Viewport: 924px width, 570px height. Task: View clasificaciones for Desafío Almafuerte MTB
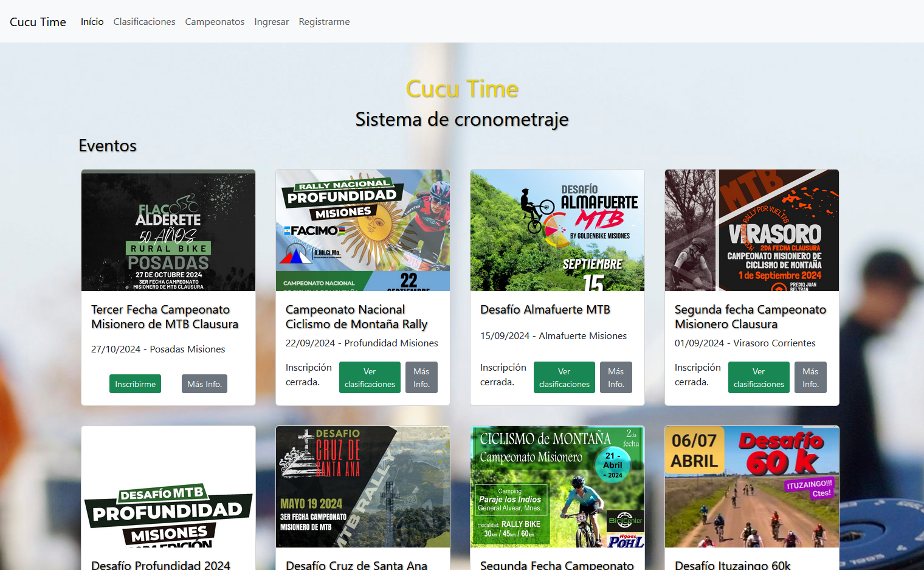(564, 377)
